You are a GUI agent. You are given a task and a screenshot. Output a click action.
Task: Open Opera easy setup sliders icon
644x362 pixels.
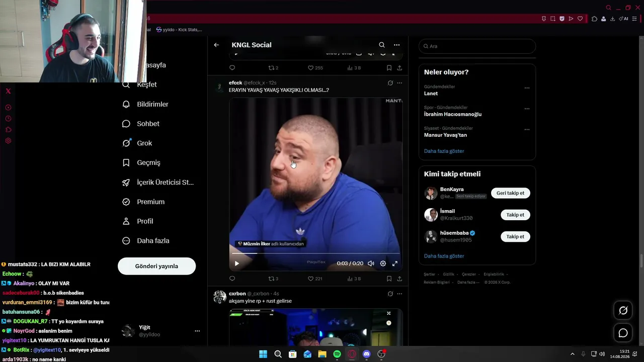(x=634, y=19)
